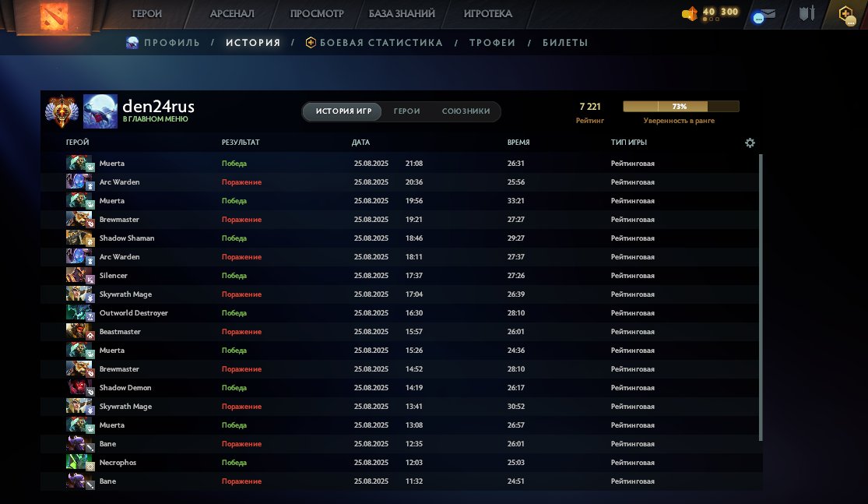
Task: Click the Outworld Destroyer hero name
Action: [x=133, y=313]
